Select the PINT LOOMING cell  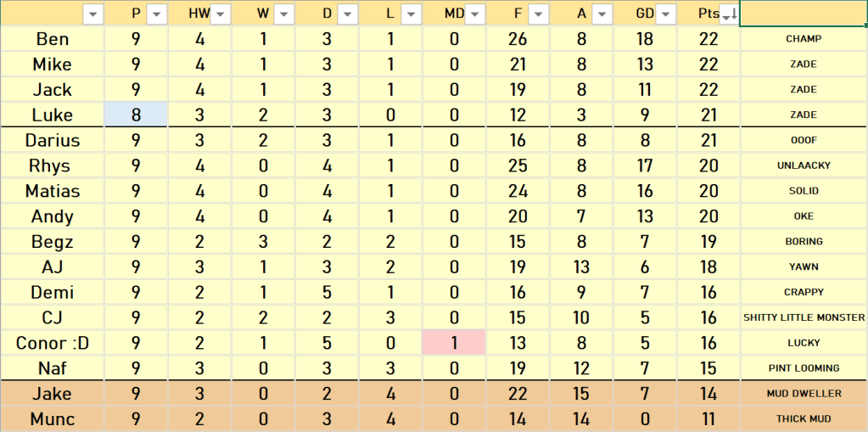803,368
